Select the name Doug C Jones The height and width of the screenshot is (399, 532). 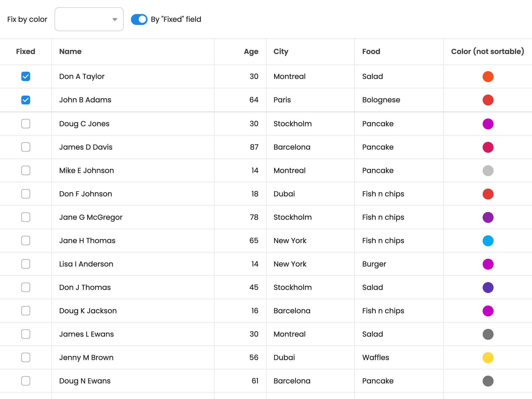pos(84,124)
